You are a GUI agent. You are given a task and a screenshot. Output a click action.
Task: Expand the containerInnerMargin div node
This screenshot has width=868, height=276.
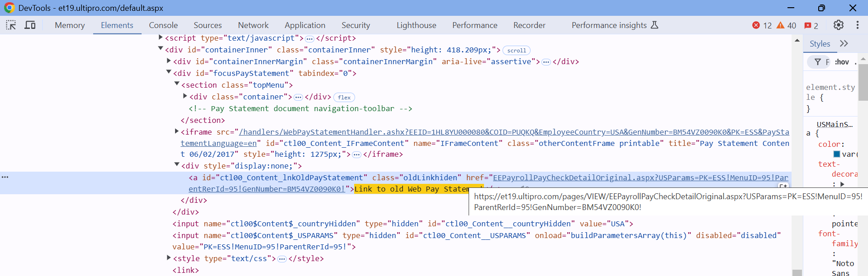pos(169,61)
